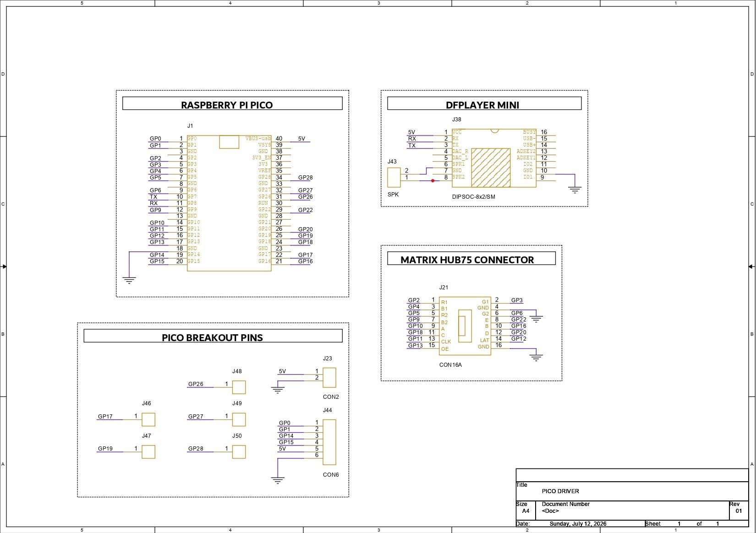Click the ground symbol wired to Pico GP14

(x=129, y=280)
